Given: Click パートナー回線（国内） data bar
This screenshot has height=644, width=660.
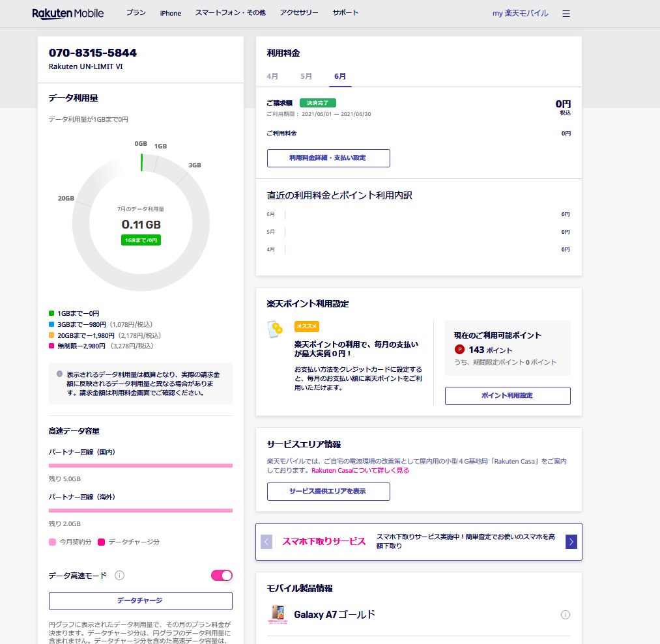Looking at the screenshot, I should (x=141, y=466).
